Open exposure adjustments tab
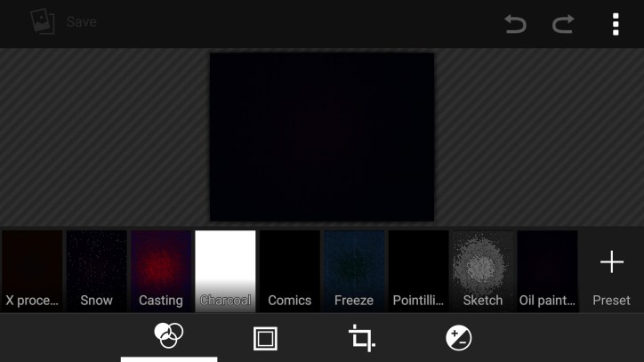This screenshot has height=362, width=644. tap(458, 338)
